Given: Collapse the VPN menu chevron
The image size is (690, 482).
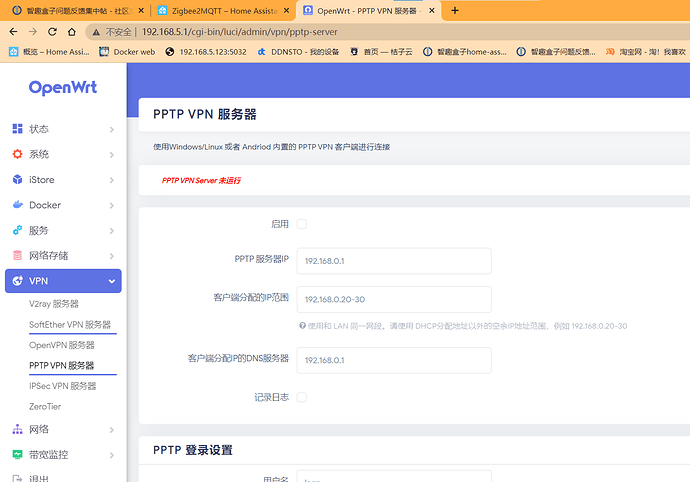Looking at the screenshot, I should (x=112, y=281).
